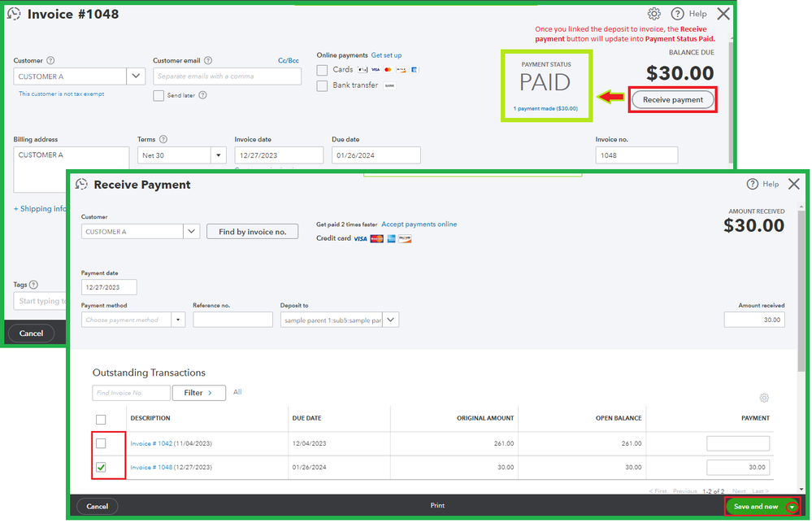Toggle the Send later checkbox
The width and height of the screenshot is (812, 523).
(158, 95)
